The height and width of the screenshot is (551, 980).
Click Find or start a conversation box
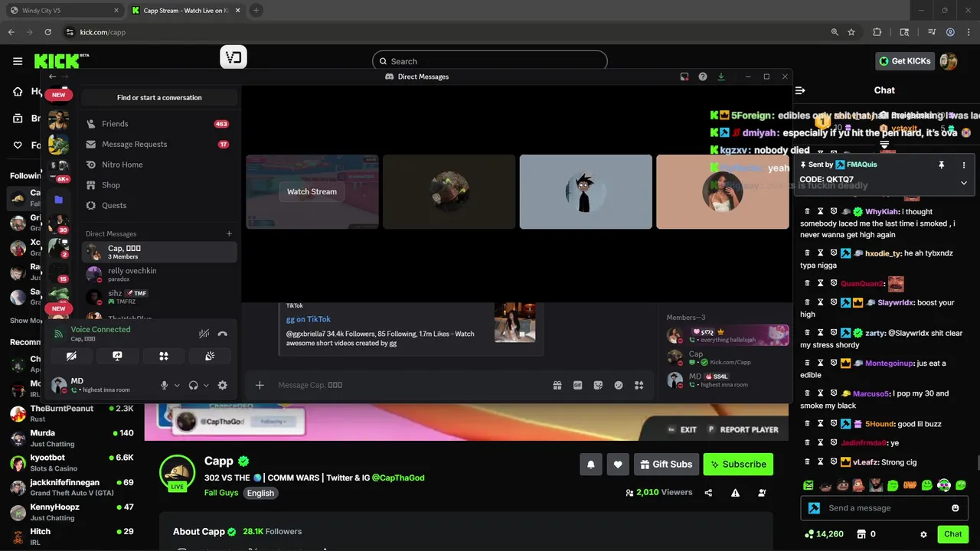pyautogui.click(x=159, y=97)
